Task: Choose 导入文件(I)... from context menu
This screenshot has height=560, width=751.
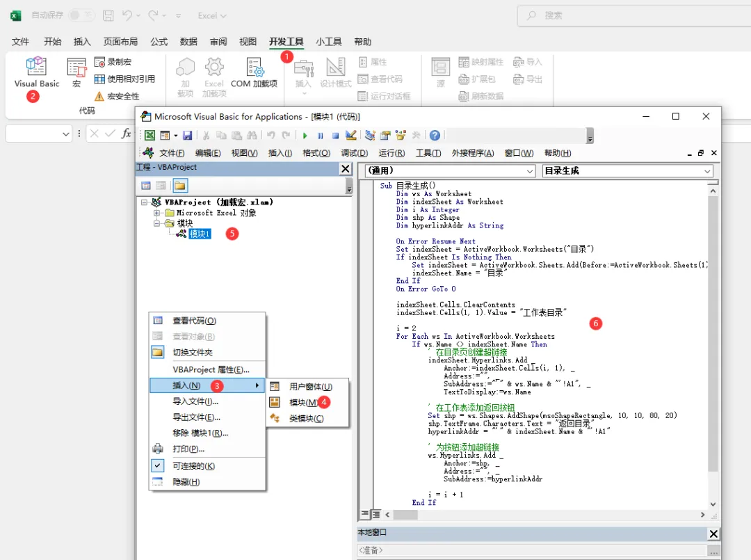Action: (x=207, y=401)
